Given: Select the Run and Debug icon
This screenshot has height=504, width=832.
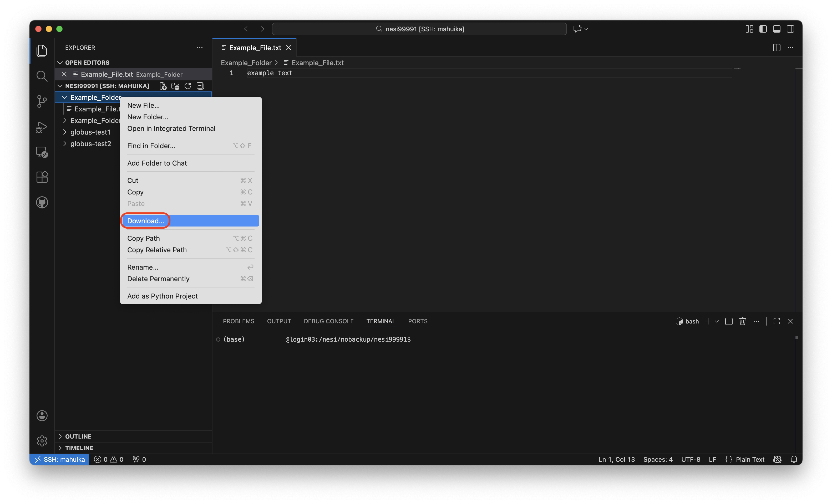Looking at the screenshot, I should (x=42, y=127).
